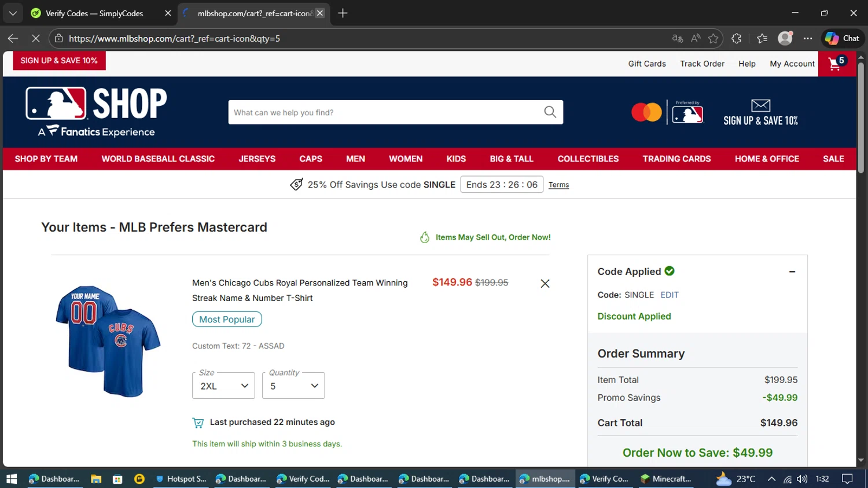
Task: Remove the Cubs T-shirt with X icon
Action: point(545,284)
